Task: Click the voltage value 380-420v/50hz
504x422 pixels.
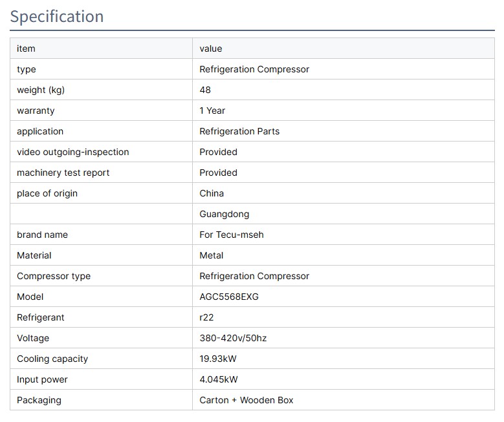Action: click(x=233, y=338)
